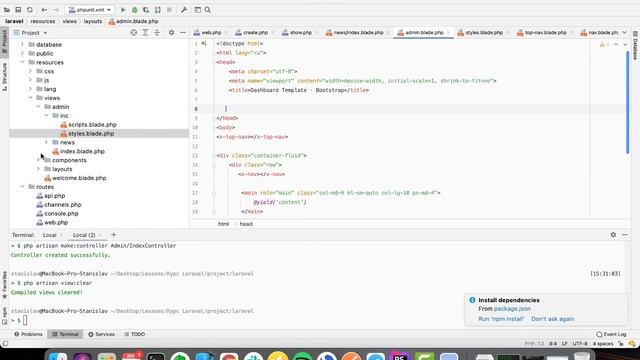Select welcome.blade.php in the tree
Image resolution: width=640 pixels, height=360 pixels.
[79, 178]
